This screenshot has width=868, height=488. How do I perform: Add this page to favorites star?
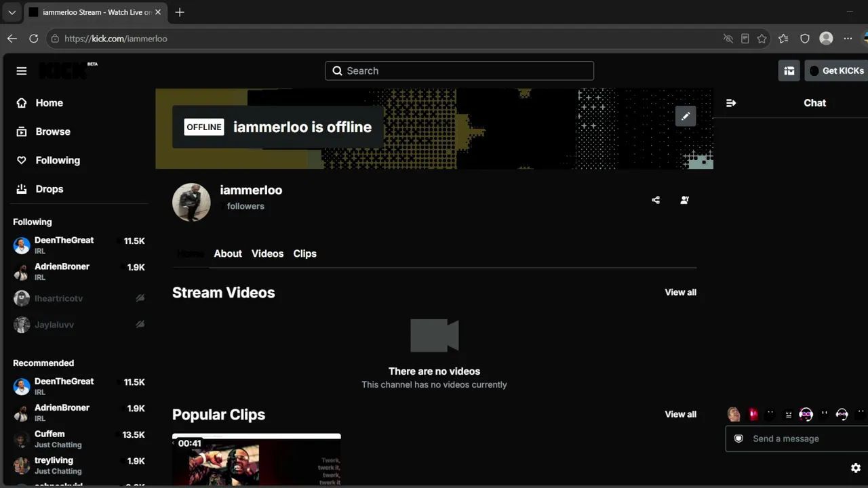pyautogui.click(x=762, y=39)
